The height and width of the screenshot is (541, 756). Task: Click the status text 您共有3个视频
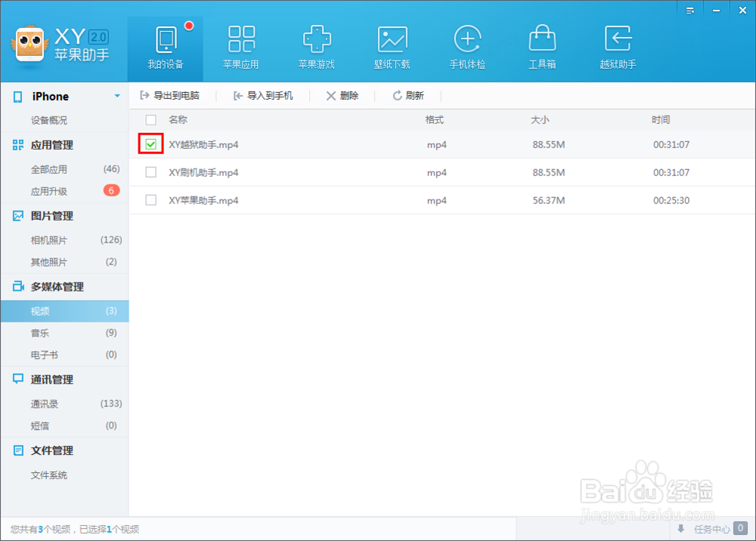point(41,529)
